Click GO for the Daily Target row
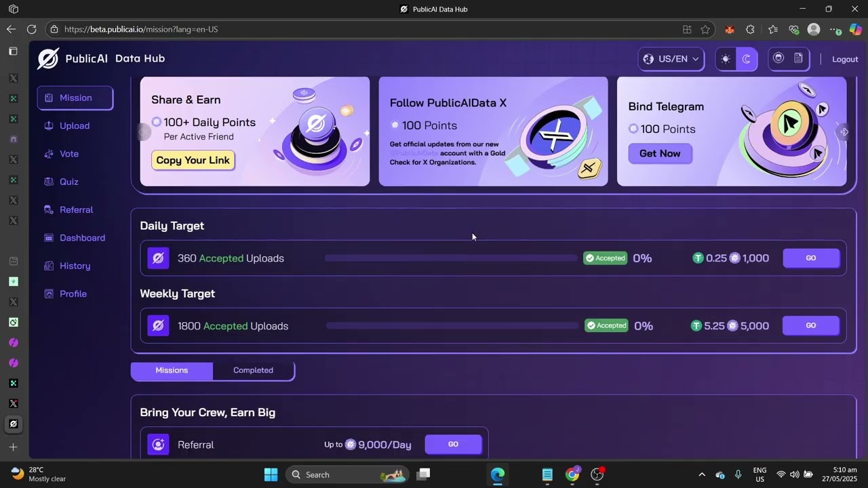The image size is (868, 488). pos(811,258)
